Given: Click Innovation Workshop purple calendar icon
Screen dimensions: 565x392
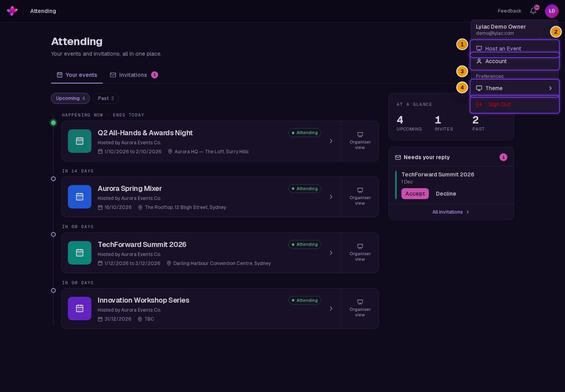Looking at the screenshot, I should [x=80, y=309].
